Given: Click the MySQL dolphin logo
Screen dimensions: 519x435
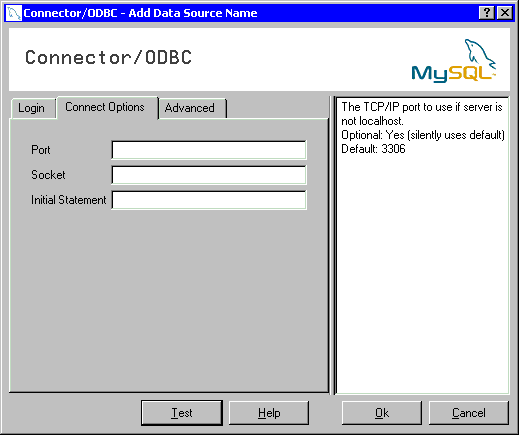Looking at the screenshot, I should pos(454,61).
